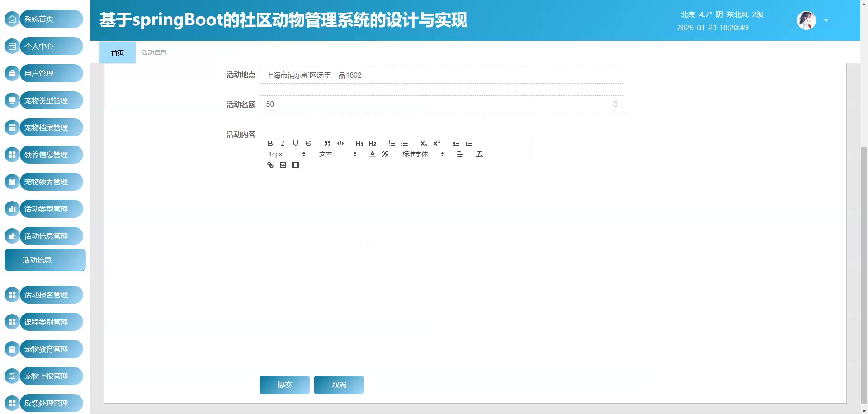Apply Heading 2 style
This screenshot has height=414, width=868.
372,143
